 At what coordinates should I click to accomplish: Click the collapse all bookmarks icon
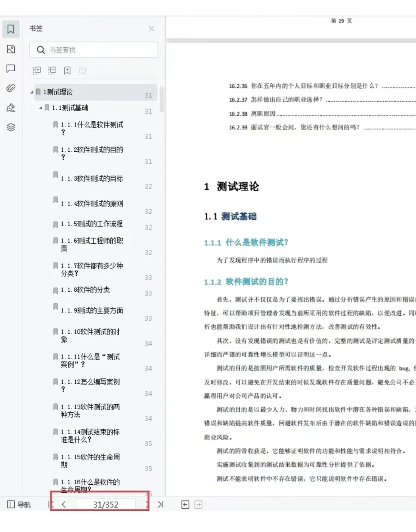52,70
